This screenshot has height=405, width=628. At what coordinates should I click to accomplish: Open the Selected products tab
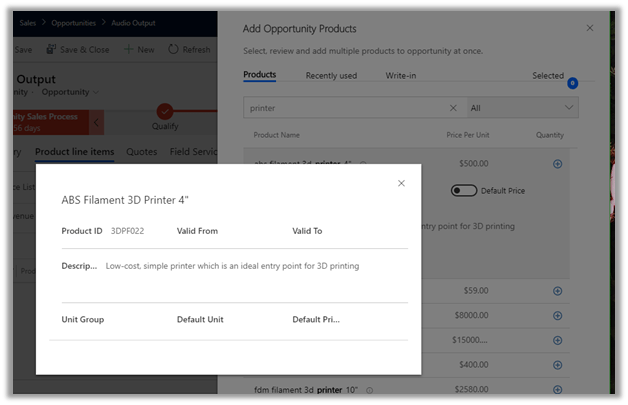[548, 76]
